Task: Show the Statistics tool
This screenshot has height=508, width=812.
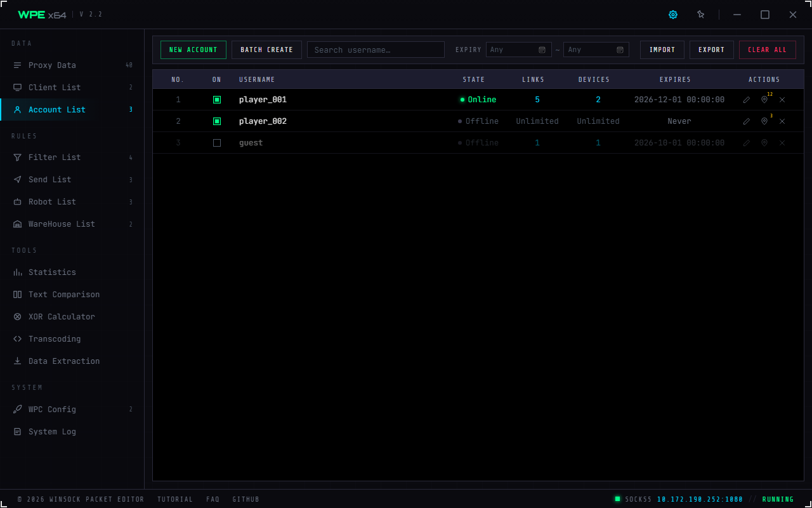Action: point(72,272)
